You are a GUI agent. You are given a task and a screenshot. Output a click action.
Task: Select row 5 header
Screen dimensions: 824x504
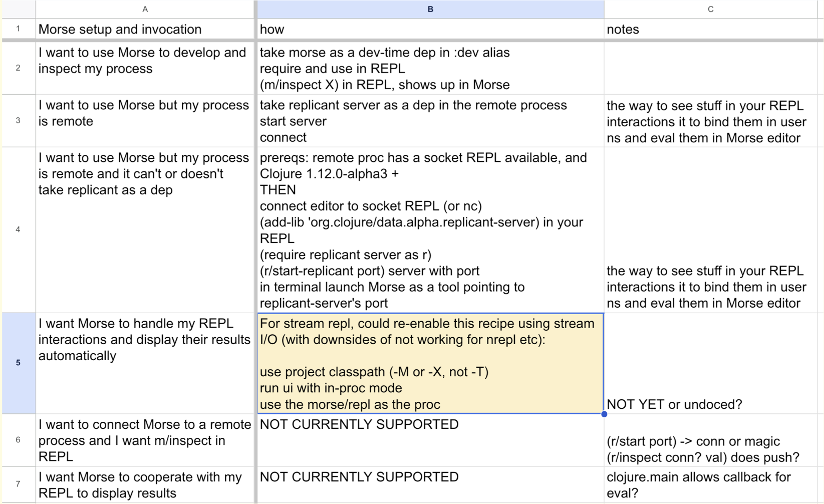pos(18,363)
